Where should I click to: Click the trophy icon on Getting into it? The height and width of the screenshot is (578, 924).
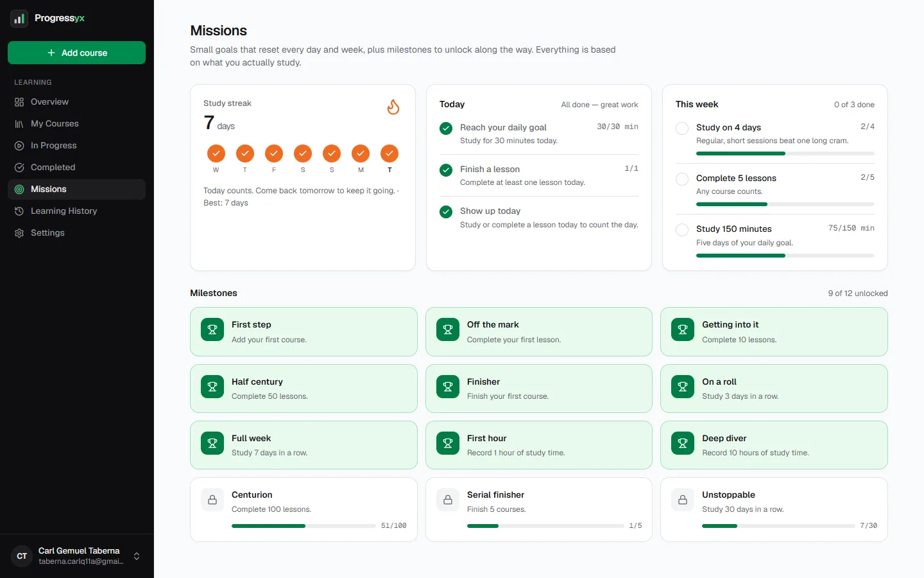tap(683, 330)
